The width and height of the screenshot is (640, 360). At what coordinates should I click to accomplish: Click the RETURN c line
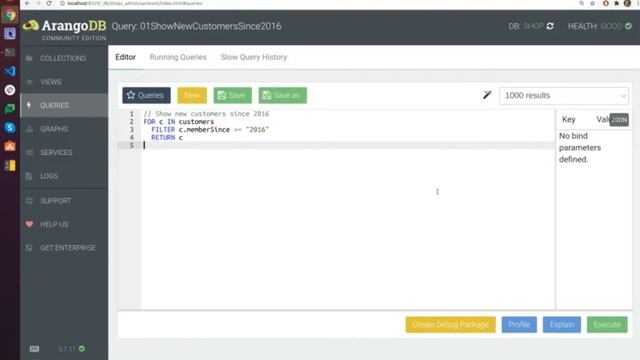(167, 138)
